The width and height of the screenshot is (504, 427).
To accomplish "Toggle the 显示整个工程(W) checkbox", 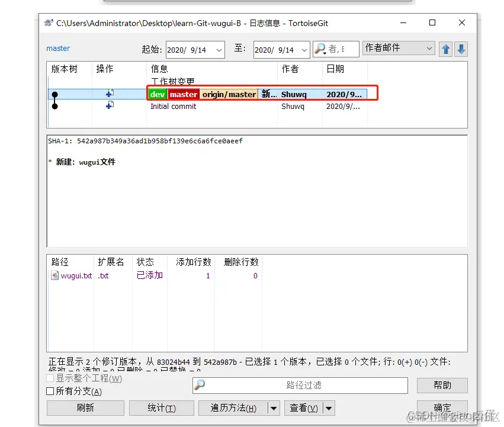I will click(x=50, y=378).
